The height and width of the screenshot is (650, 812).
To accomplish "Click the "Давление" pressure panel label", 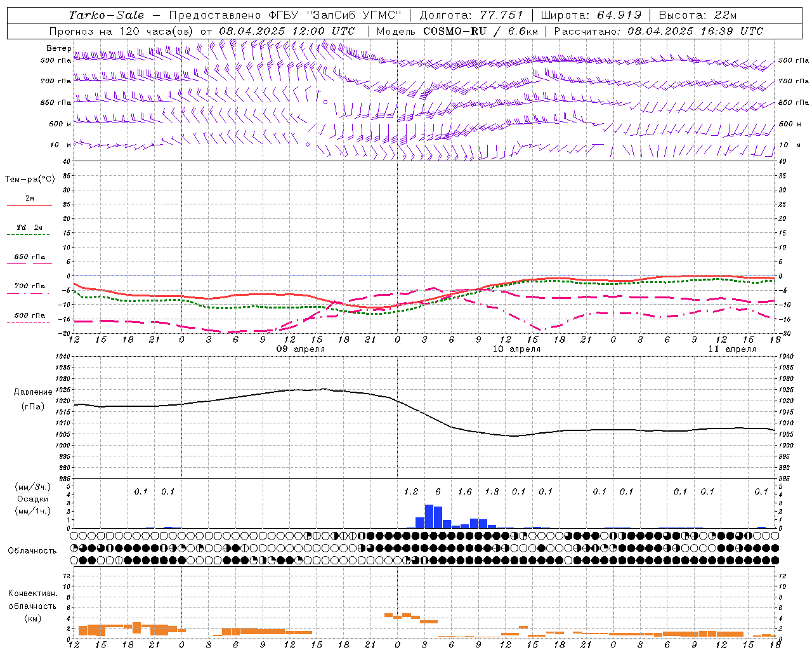I will coord(33,392).
